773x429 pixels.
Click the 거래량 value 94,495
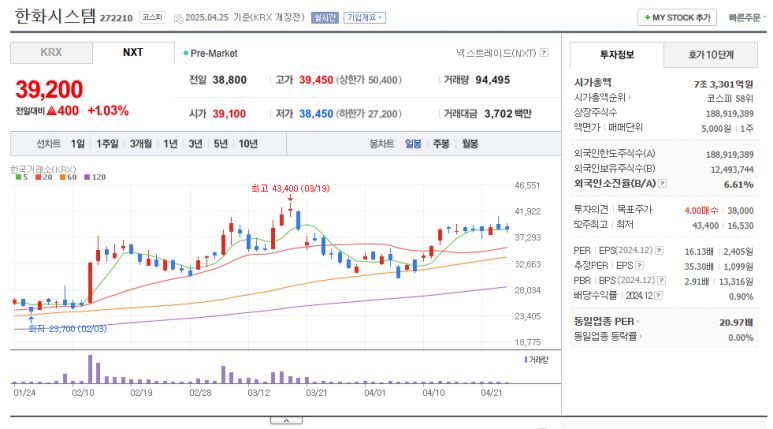(x=492, y=80)
